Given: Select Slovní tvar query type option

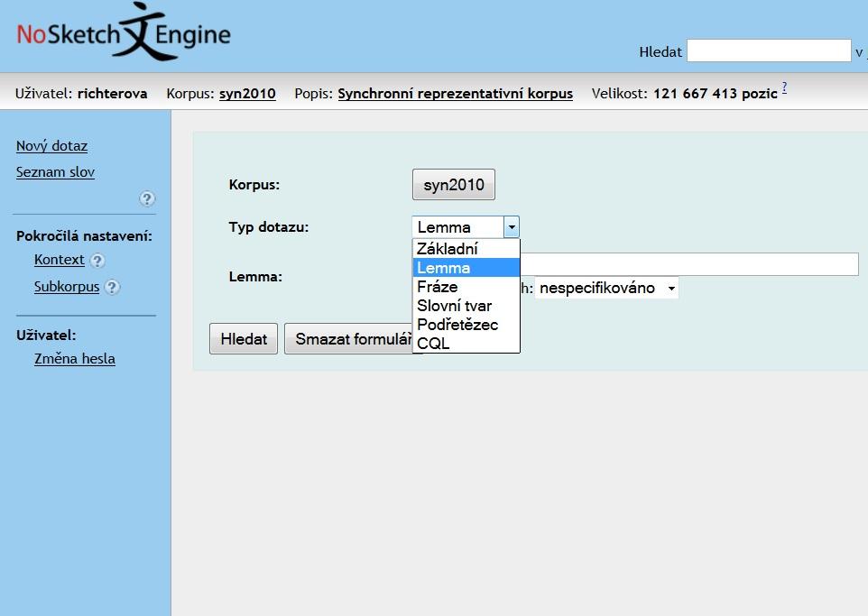Looking at the screenshot, I should pyautogui.click(x=466, y=306).
